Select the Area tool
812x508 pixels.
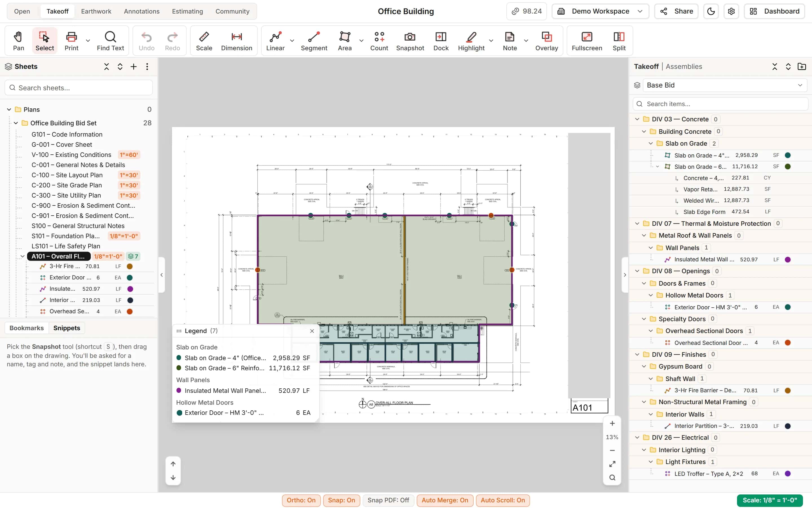345,41
